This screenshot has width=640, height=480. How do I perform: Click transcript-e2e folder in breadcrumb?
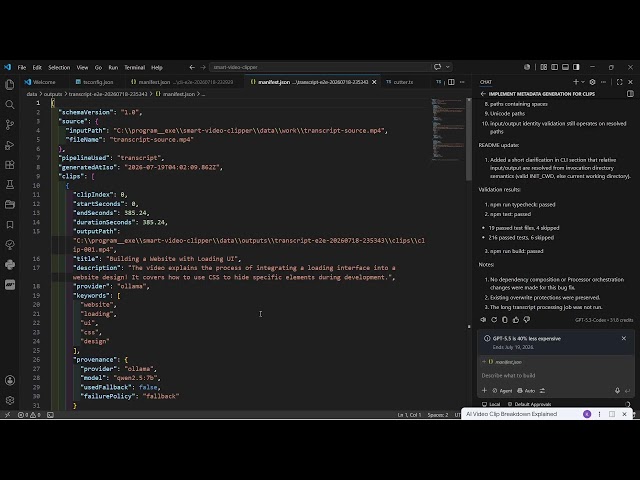(108, 94)
